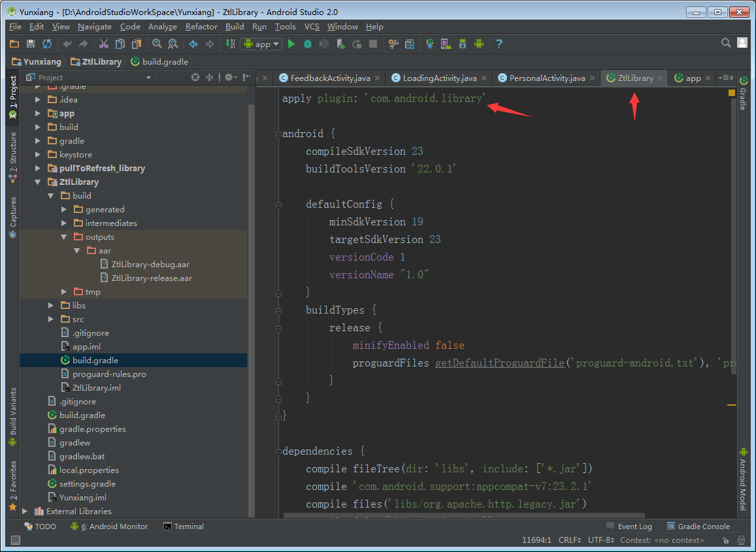Expand the src folder under ZtlLibrary
Screen dimensions: 756x552
point(50,319)
